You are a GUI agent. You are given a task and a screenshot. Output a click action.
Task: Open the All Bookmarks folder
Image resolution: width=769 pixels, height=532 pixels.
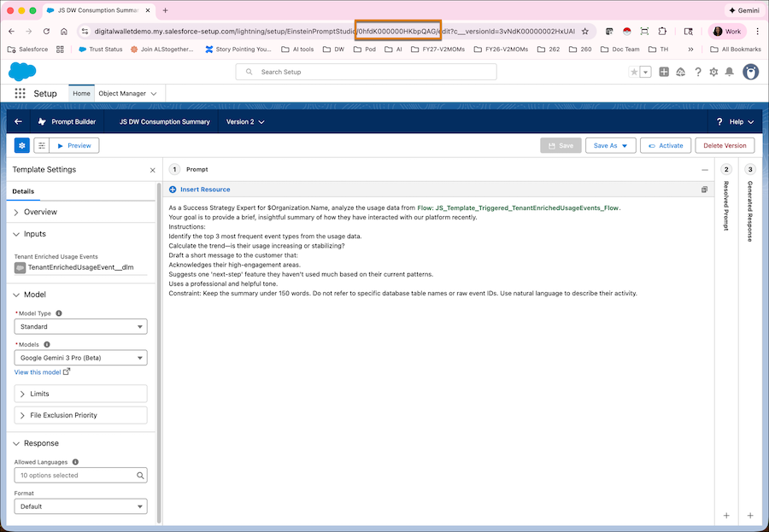click(x=735, y=49)
